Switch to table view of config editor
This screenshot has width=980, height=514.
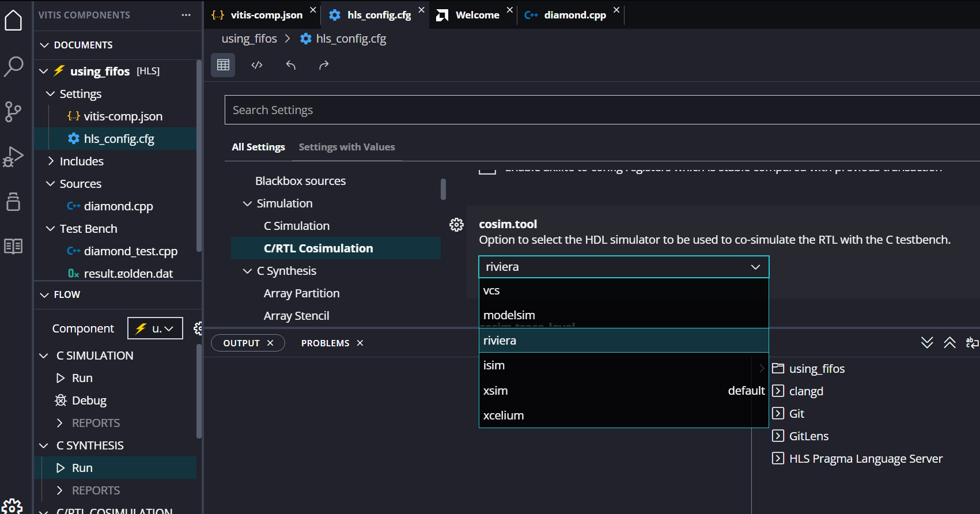coord(223,65)
